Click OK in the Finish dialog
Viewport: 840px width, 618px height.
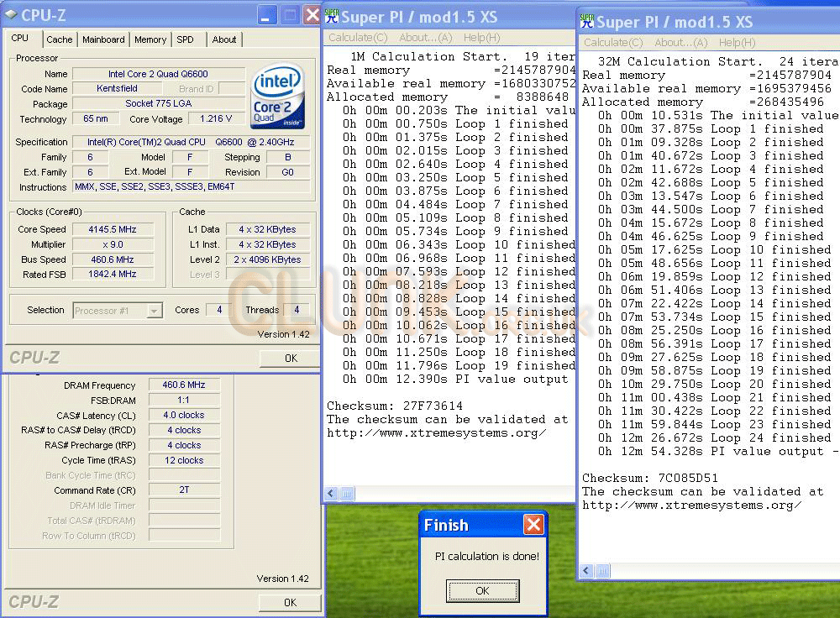click(482, 590)
